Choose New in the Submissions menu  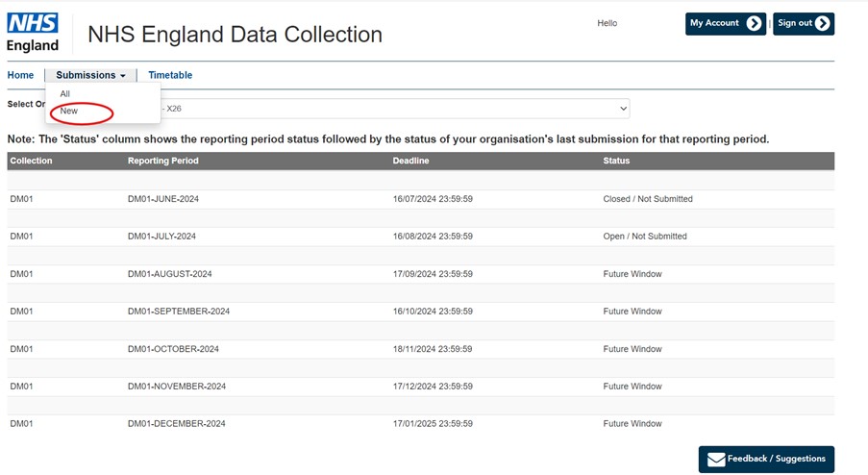[x=68, y=111]
